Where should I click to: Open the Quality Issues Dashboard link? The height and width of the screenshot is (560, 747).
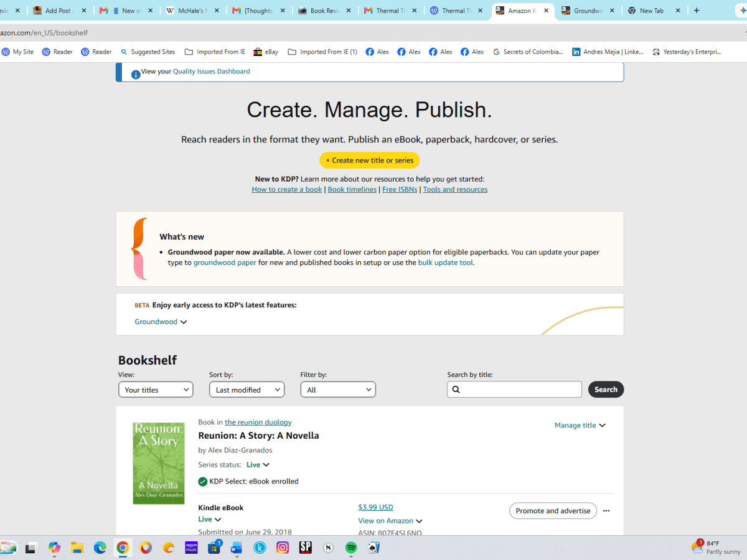tap(212, 72)
